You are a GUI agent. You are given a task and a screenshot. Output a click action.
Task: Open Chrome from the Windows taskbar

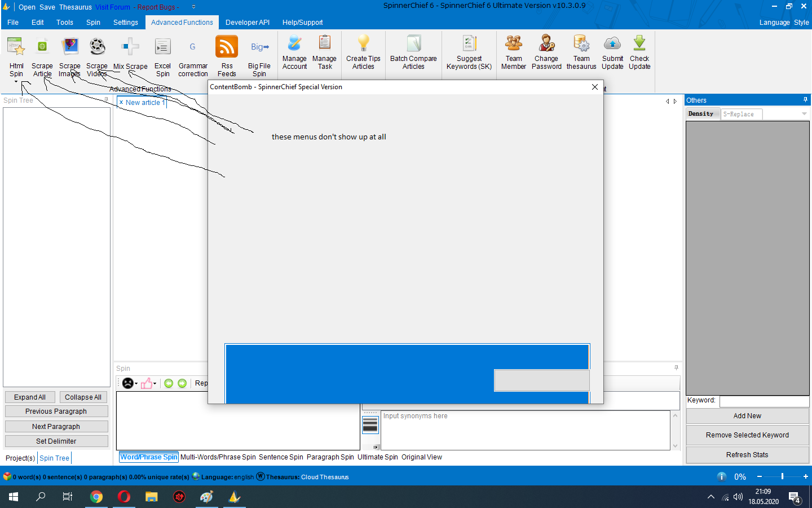pos(96,497)
